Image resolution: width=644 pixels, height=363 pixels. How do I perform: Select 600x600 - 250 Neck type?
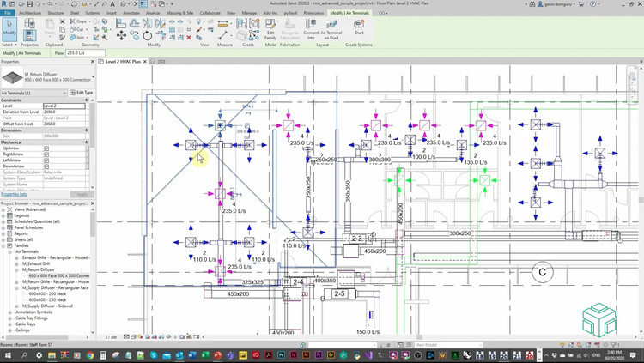point(47,299)
